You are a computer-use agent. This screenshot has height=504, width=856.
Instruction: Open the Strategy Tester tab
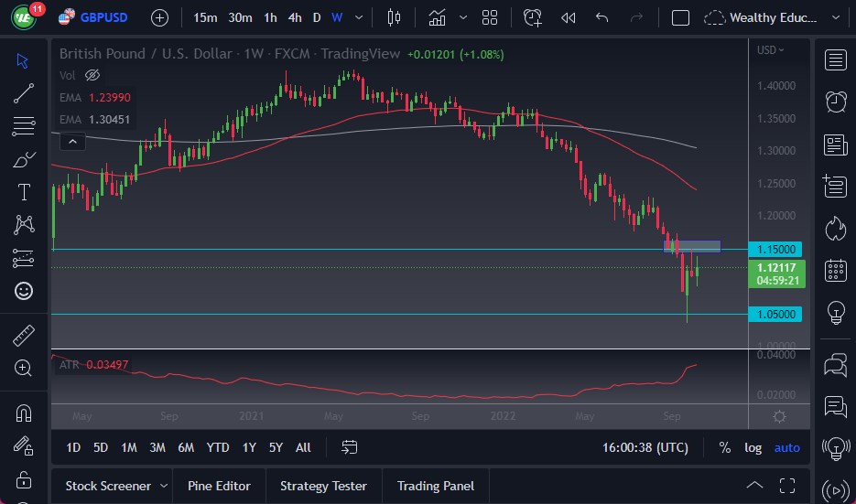coord(323,486)
